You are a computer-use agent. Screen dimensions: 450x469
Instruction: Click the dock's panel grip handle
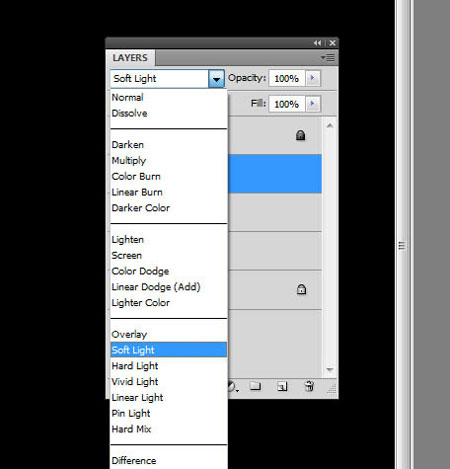(402, 246)
